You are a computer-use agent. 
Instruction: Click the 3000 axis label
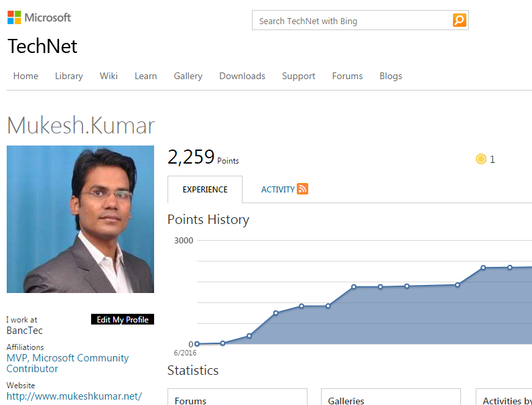184,240
